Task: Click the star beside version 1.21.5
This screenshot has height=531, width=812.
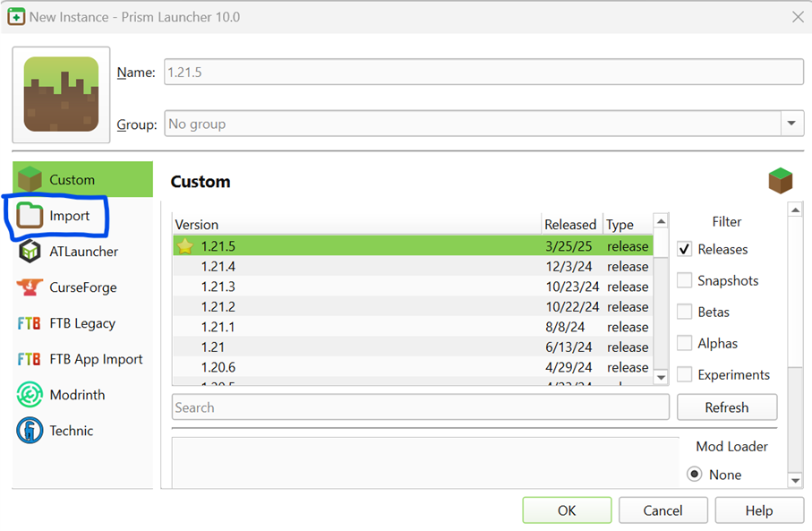Action: 184,246
